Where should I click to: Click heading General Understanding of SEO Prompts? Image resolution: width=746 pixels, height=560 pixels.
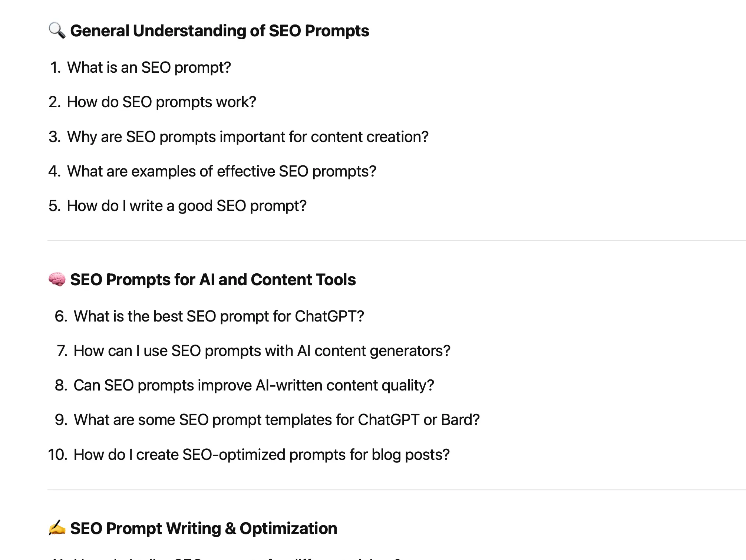pyautogui.click(x=219, y=31)
